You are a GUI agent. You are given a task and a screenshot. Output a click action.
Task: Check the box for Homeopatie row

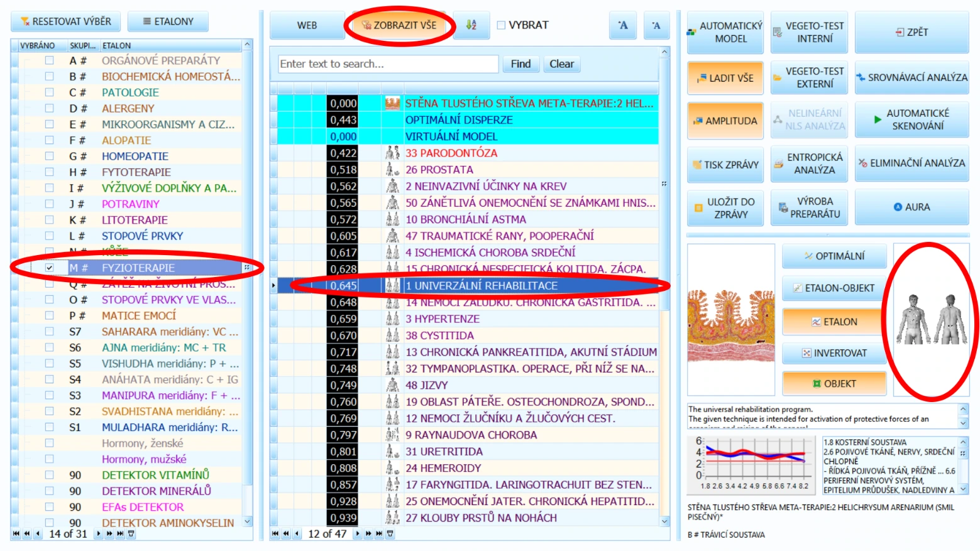pyautogui.click(x=49, y=156)
